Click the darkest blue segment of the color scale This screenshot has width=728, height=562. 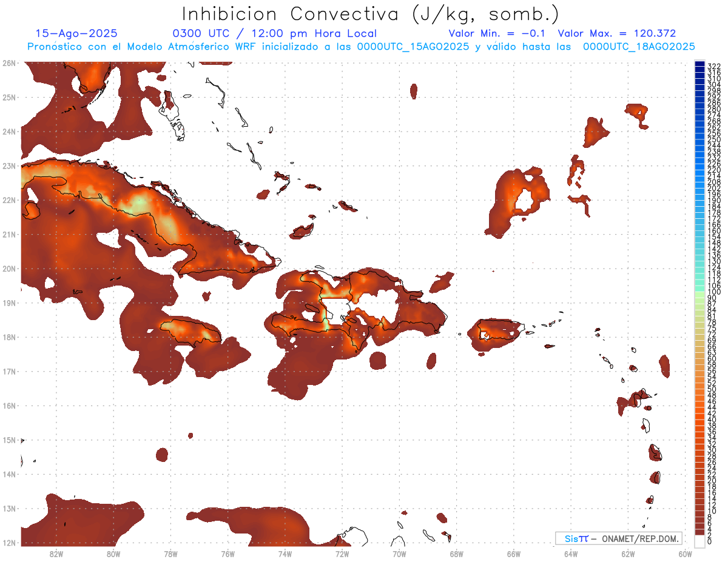pos(699,64)
